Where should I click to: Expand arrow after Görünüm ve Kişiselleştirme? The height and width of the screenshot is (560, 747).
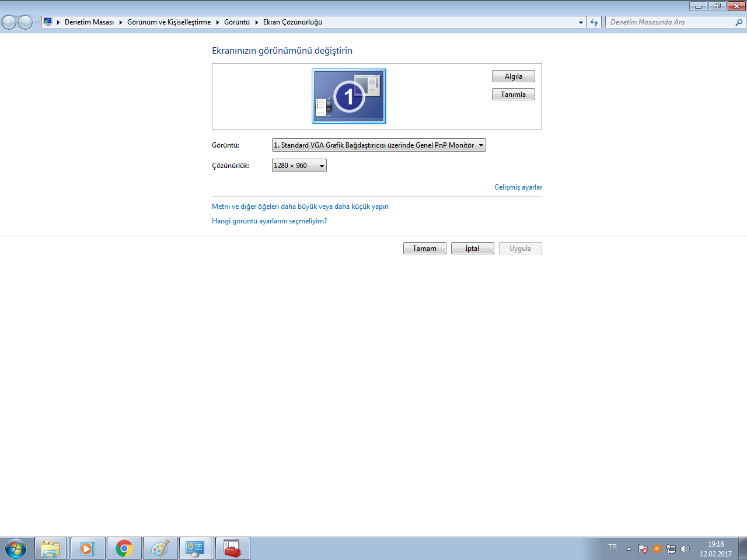(x=217, y=22)
